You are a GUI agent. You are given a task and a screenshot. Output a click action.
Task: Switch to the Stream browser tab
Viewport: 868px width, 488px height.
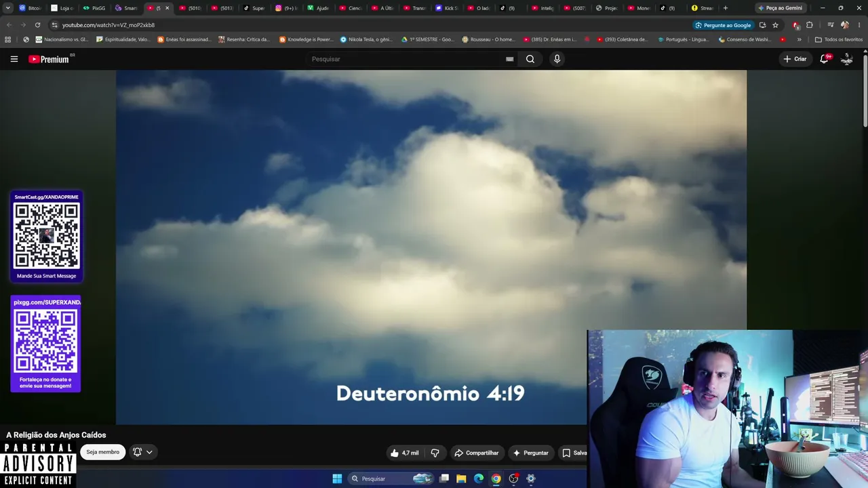pos(703,8)
